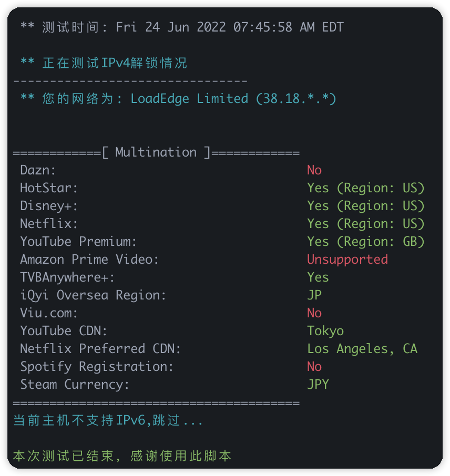450x476 pixels.
Task: Click the Multination section header
Action: [x=156, y=152]
